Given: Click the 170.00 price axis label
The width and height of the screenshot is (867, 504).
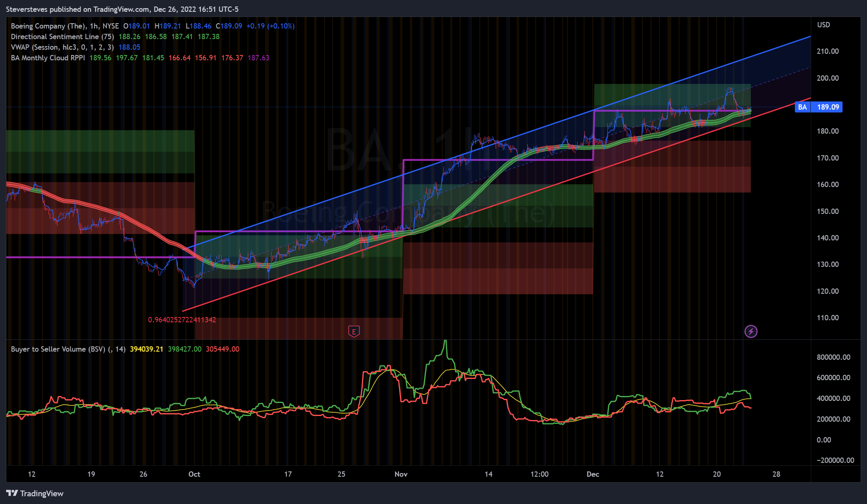Looking at the screenshot, I should point(828,158).
